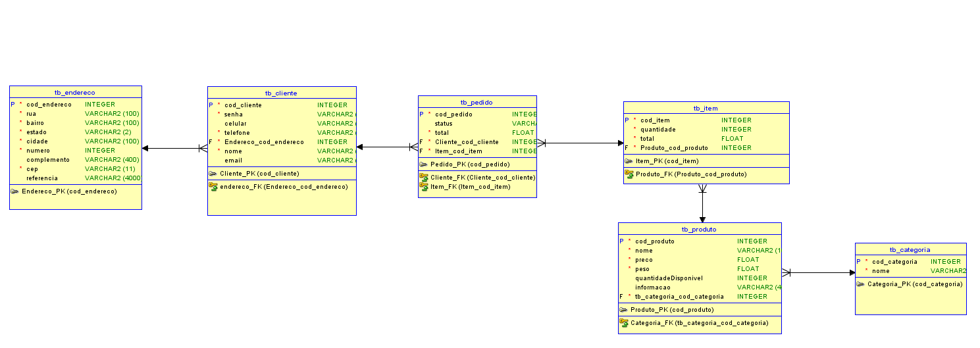Select the Produto_cod_produto column in tb_item

coord(706,147)
